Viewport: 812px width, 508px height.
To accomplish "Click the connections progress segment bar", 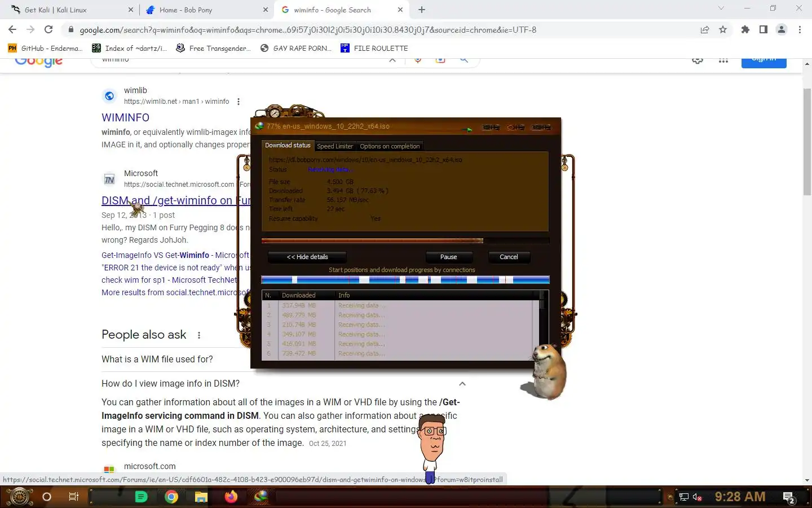I will point(405,280).
